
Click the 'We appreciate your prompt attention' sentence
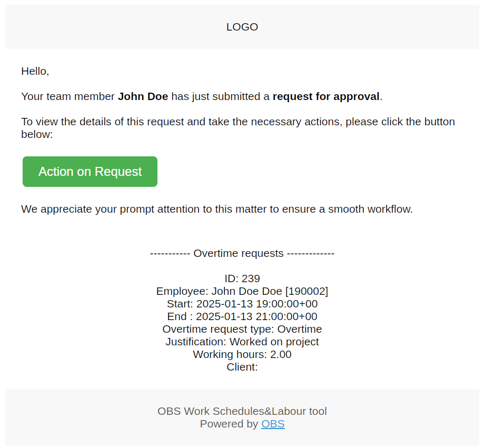(217, 209)
